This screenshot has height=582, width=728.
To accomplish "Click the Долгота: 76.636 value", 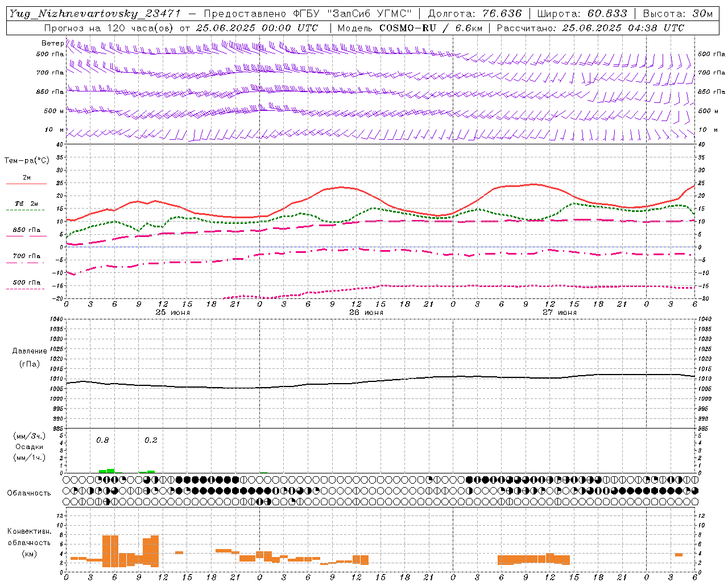I will 474,14.
